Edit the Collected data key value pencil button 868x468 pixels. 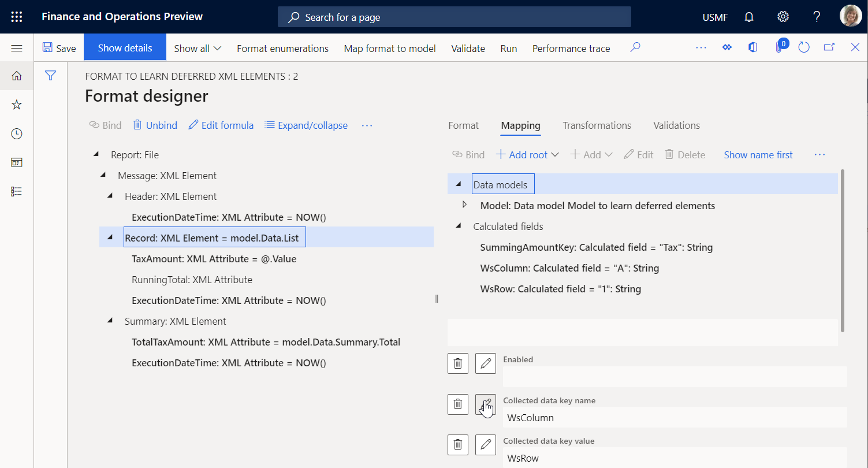click(486, 444)
